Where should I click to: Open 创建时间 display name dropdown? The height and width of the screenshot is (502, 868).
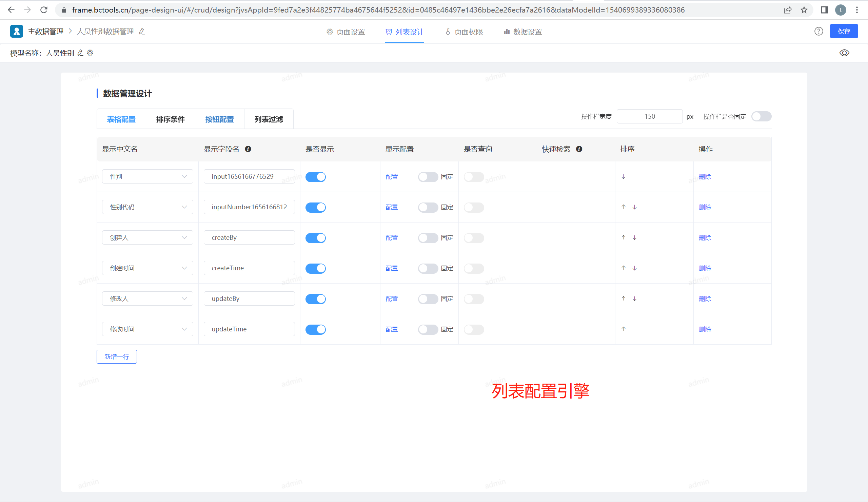pos(147,268)
